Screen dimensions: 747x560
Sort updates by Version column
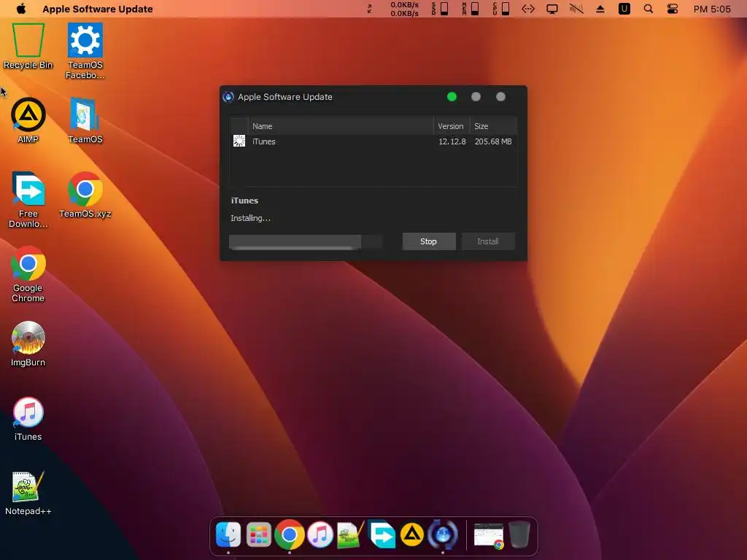(x=451, y=126)
